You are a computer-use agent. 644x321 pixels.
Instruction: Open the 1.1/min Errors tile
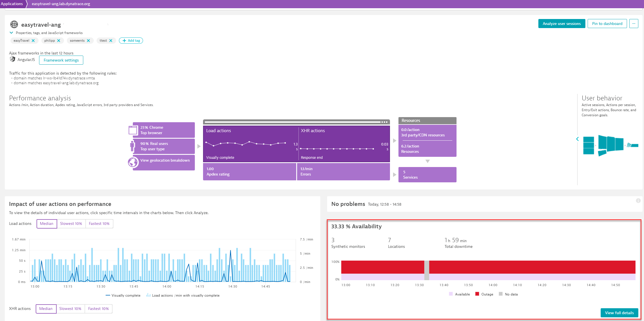[344, 172]
